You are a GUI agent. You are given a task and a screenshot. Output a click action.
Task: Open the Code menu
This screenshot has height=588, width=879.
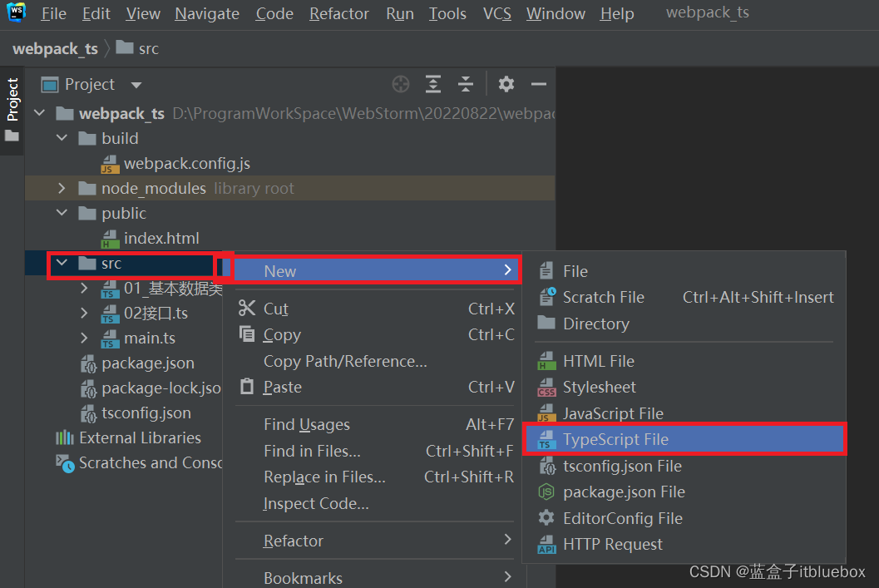274,13
